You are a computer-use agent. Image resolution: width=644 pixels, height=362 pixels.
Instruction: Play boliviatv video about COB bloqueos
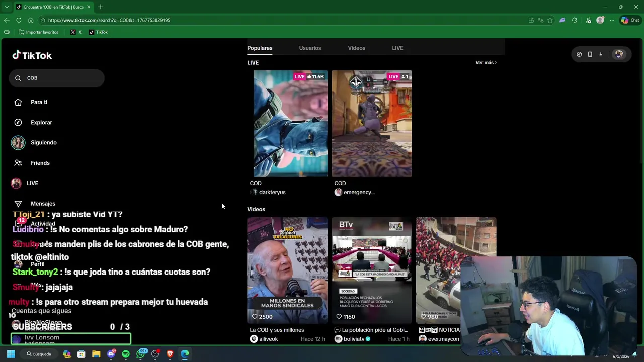click(372, 270)
